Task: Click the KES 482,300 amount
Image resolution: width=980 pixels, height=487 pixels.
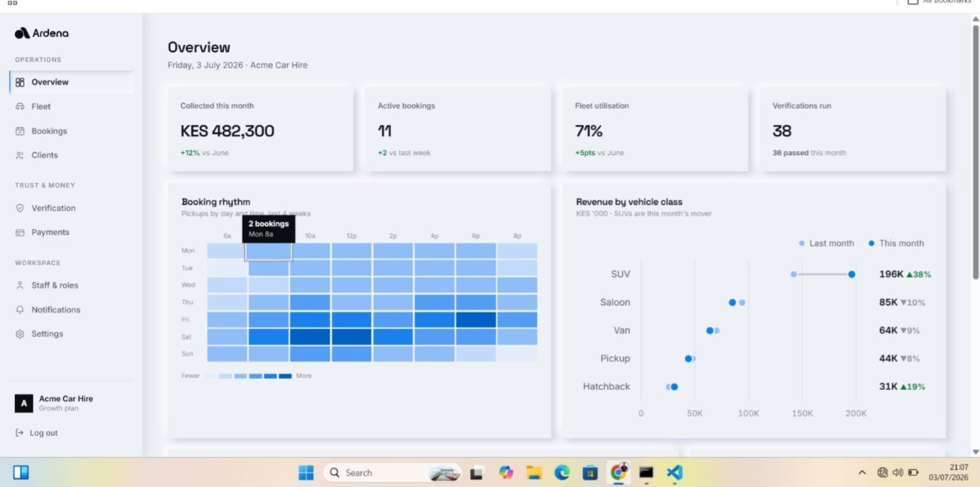Action: click(x=227, y=131)
